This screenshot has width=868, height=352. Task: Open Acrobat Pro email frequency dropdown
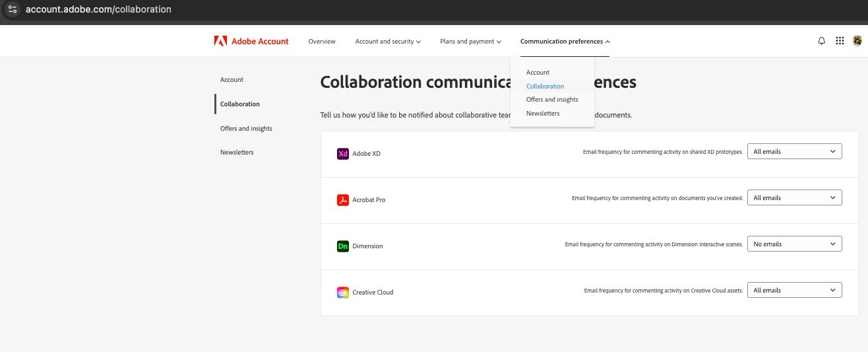pos(794,197)
